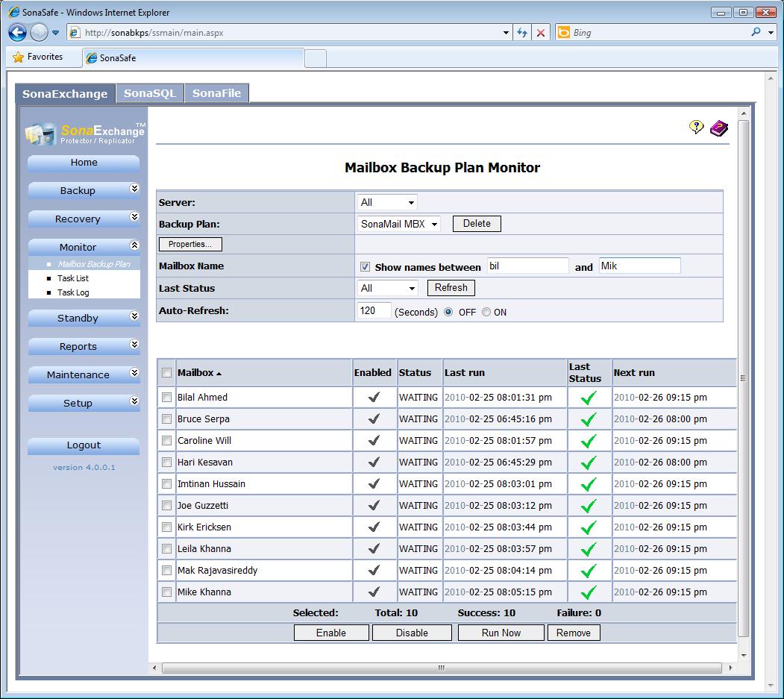The width and height of the screenshot is (784, 699).
Task: Tick the Joe Guzzetti checkbox
Action: pos(166,506)
